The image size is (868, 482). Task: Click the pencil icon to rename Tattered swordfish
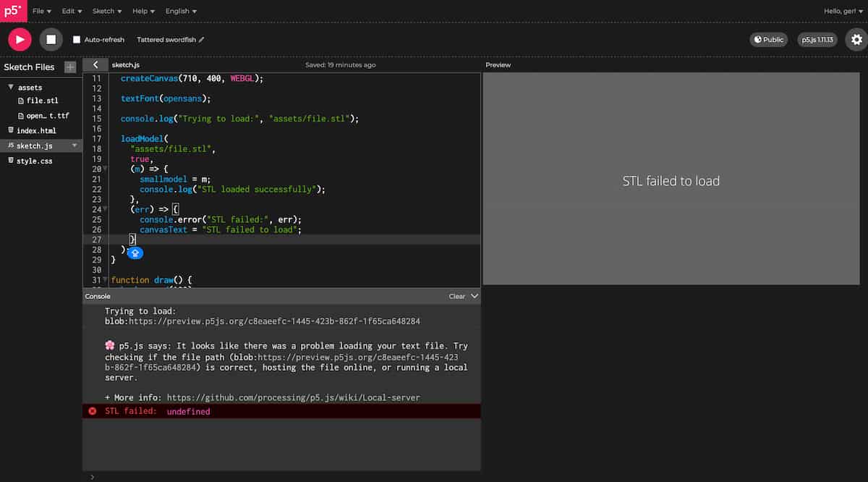click(x=202, y=40)
